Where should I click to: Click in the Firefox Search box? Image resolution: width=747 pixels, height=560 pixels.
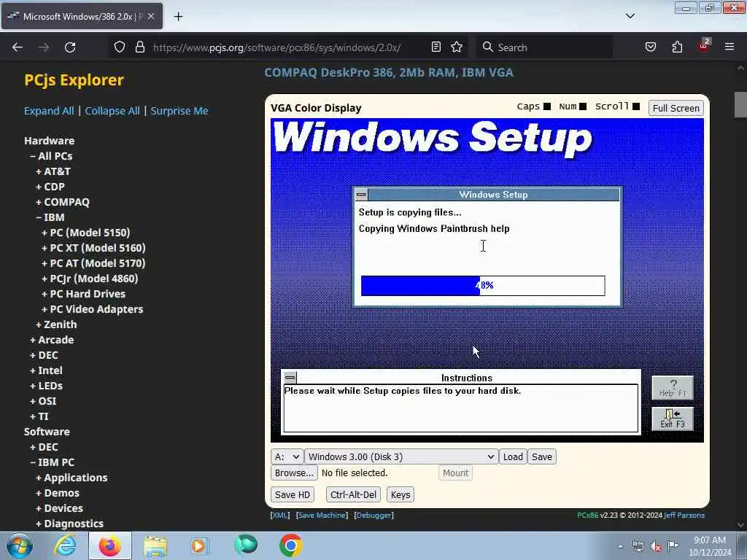coord(544,47)
